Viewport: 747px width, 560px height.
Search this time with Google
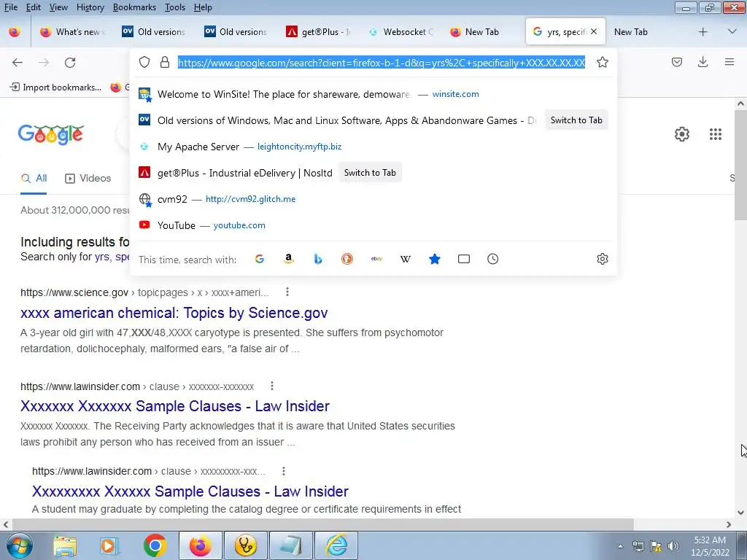coord(260,259)
